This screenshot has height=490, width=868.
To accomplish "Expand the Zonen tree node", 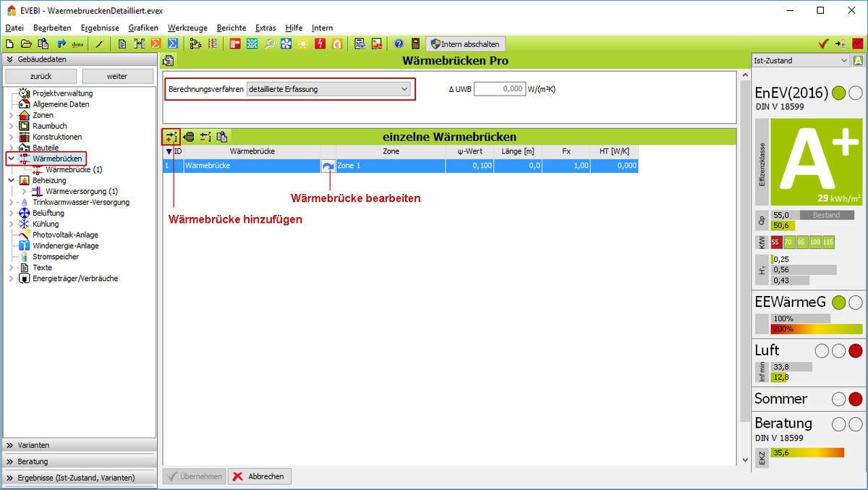I will [x=11, y=115].
